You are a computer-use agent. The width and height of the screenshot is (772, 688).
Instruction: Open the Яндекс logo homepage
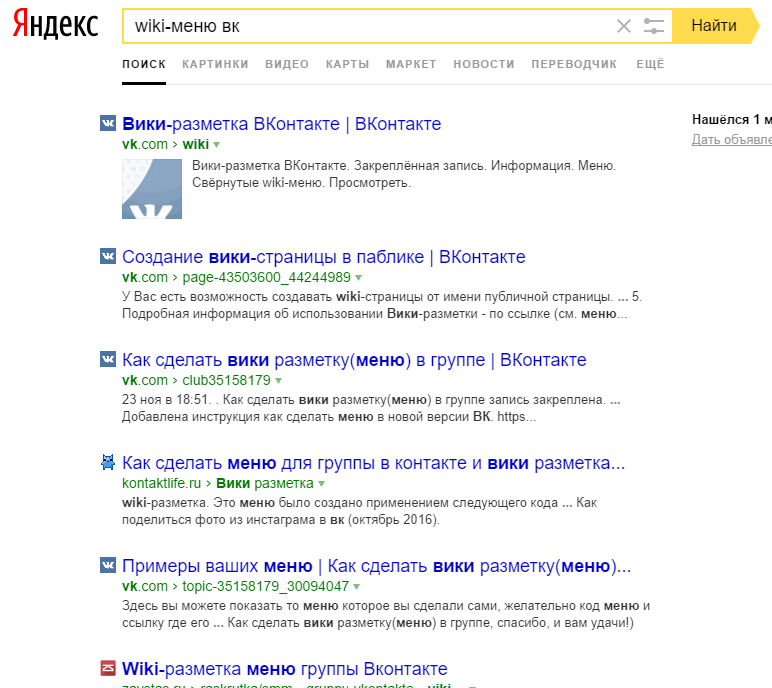pyautogui.click(x=56, y=24)
